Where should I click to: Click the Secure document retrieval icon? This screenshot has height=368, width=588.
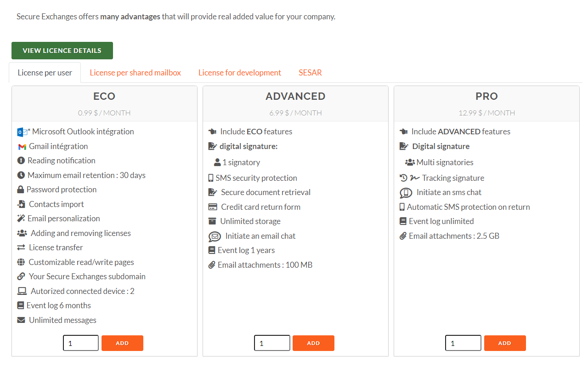(x=212, y=192)
